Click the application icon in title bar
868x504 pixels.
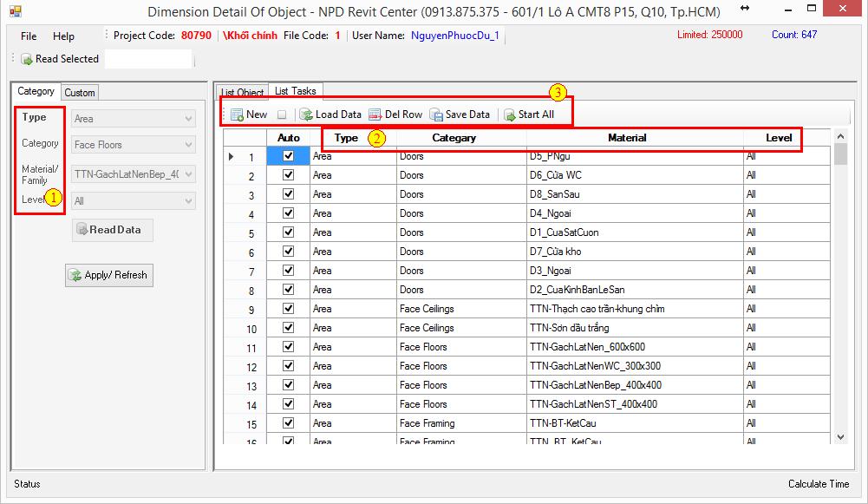click(15, 10)
